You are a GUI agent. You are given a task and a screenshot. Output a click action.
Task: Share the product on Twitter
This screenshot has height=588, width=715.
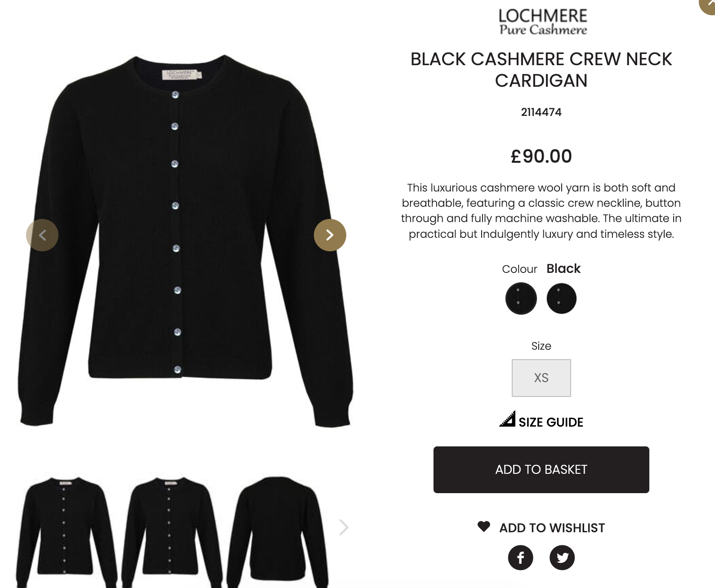click(x=562, y=557)
